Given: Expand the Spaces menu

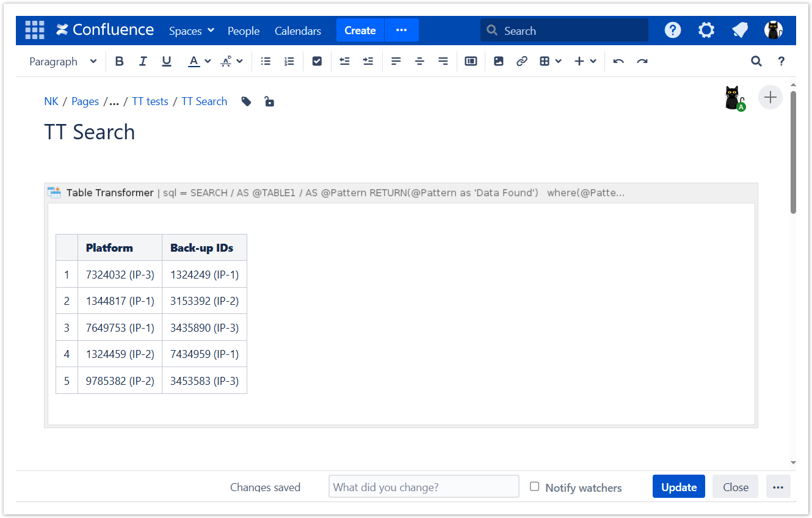Looking at the screenshot, I should (x=192, y=31).
